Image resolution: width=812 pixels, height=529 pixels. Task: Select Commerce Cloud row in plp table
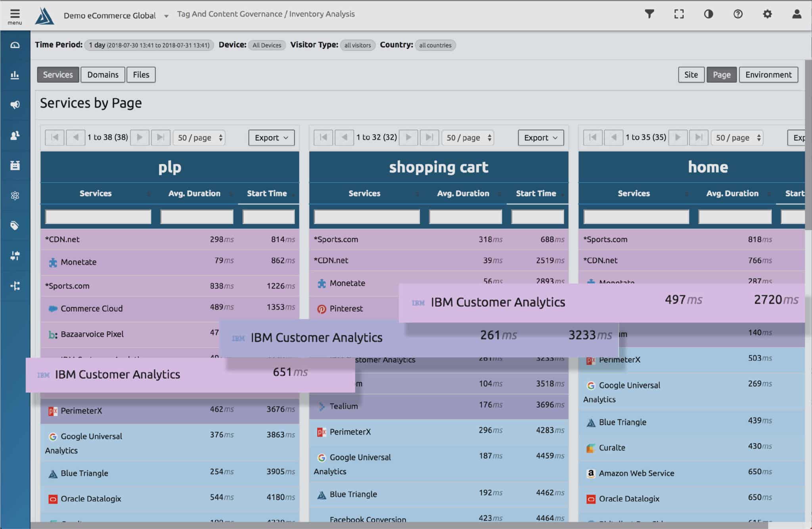(170, 309)
